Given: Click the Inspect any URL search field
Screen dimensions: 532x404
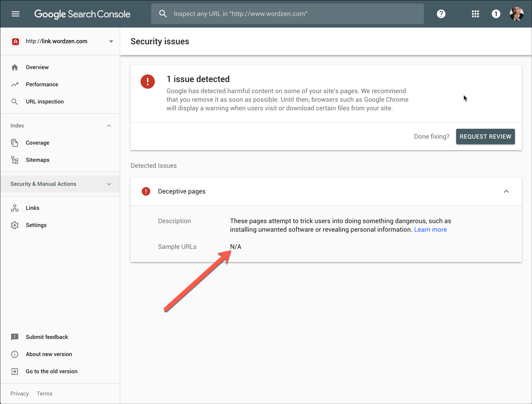Looking at the screenshot, I should [287, 14].
